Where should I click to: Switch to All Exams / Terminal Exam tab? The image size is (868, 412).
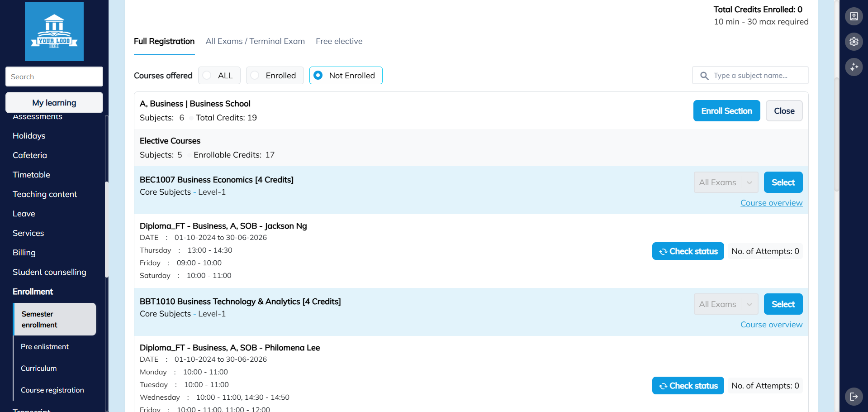point(255,41)
